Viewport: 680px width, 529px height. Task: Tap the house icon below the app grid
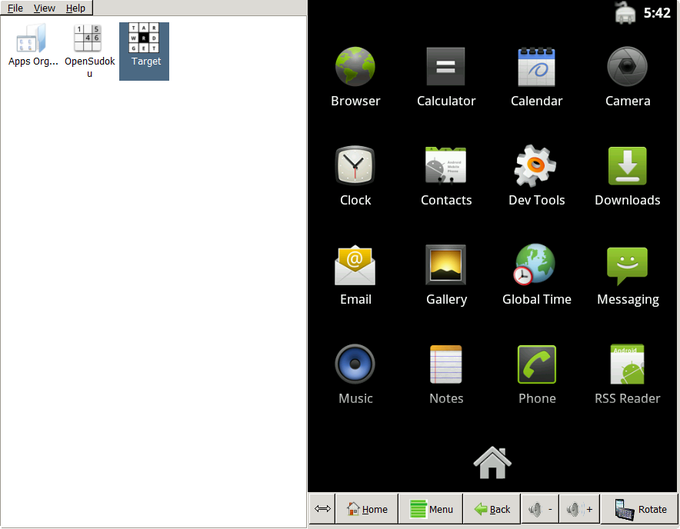pos(492,462)
